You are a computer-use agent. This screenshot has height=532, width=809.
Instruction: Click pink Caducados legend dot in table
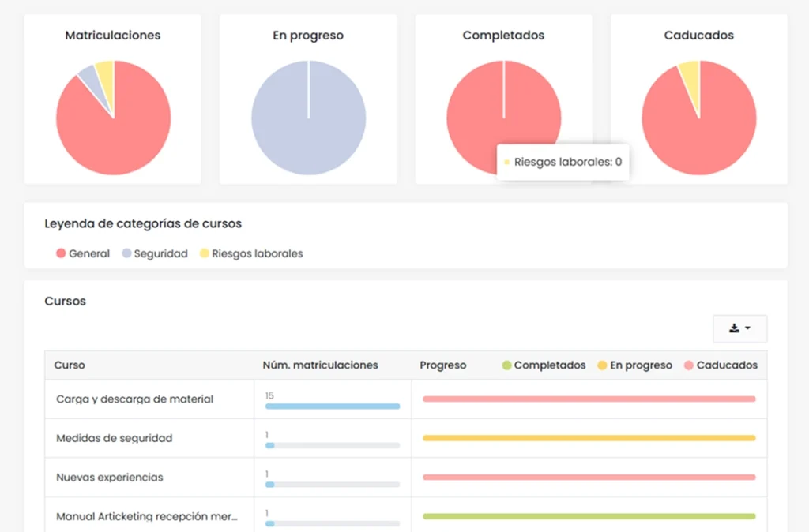click(x=689, y=365)
